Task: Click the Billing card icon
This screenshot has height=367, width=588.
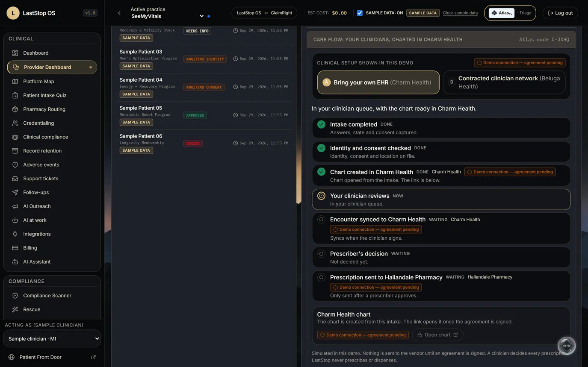Action: point(15,248)
